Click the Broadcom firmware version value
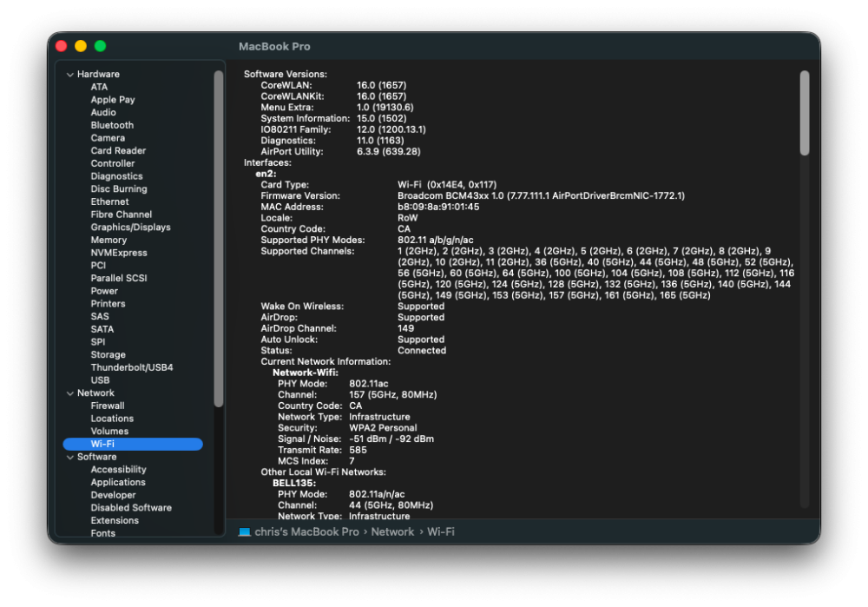 pyautogui.click(x=541, y=196)
